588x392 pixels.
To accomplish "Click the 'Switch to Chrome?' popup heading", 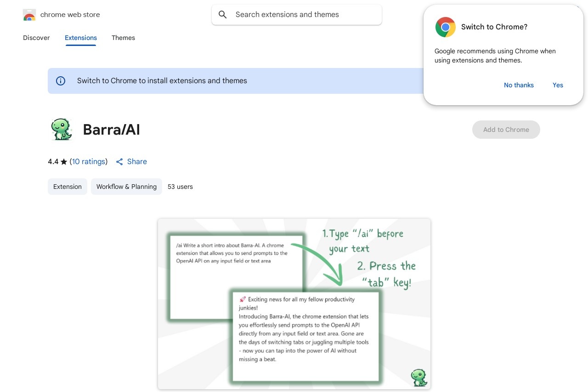I will [494, 27].
